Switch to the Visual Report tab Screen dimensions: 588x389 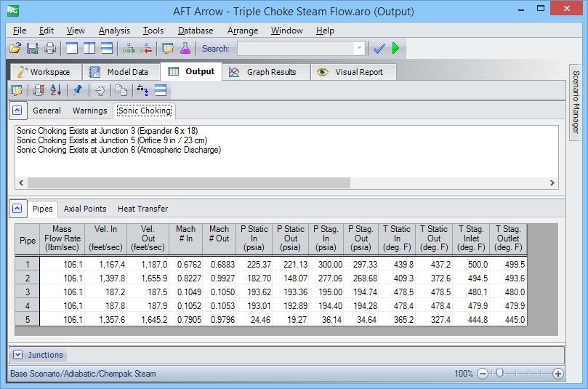coord(353,72)
